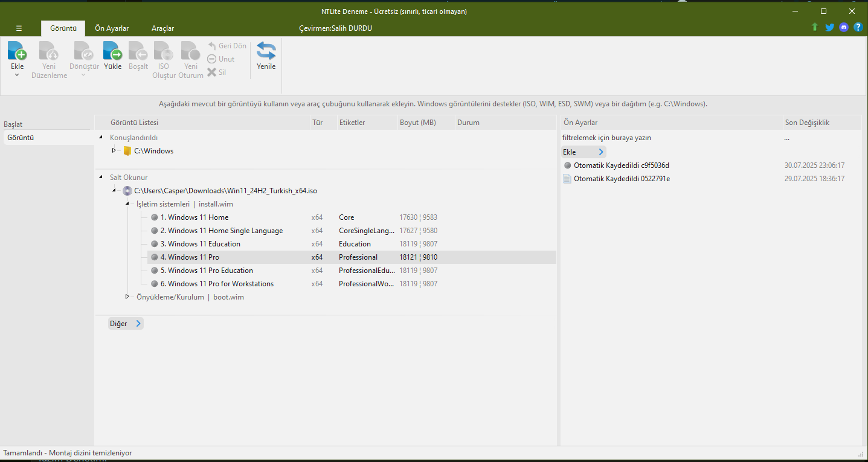Click the document icon of preset 0522791e
868x462 pixels.
click(x=567, y=179)
